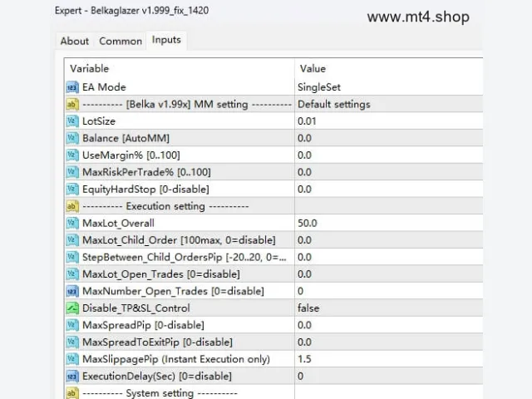Image resolution: width=532 pixels, height=399 pixels.
Task: Click the MM setting string type icon
Action: tap(72, 104)
